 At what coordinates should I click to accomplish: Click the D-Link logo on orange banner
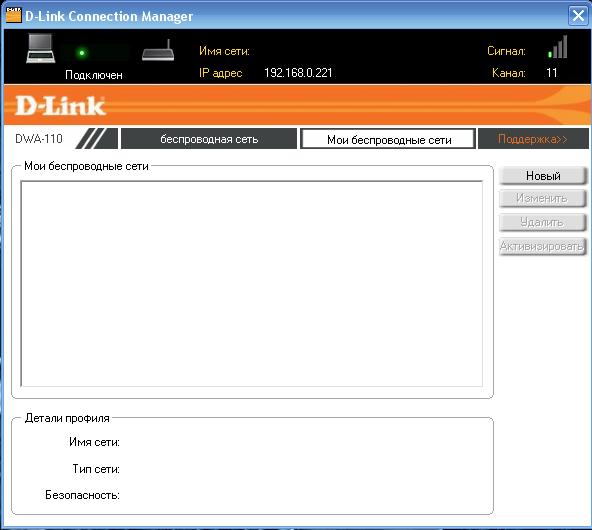pyautogui.click(x=60, y=106)
